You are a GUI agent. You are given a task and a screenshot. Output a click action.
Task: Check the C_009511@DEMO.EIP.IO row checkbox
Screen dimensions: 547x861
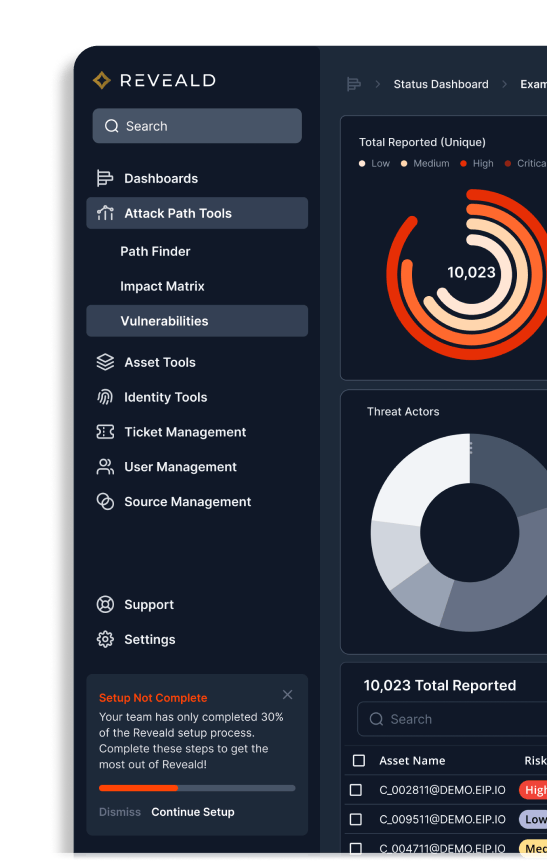pos(356,819)
